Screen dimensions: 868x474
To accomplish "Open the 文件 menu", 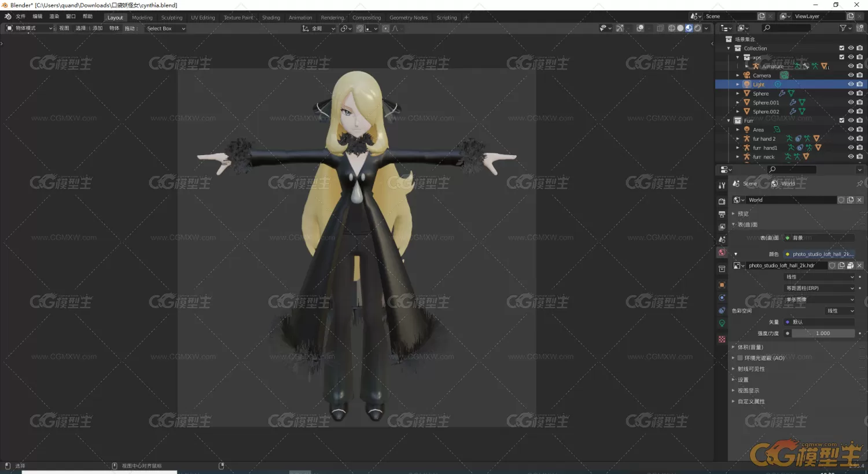I will [20, 17].
